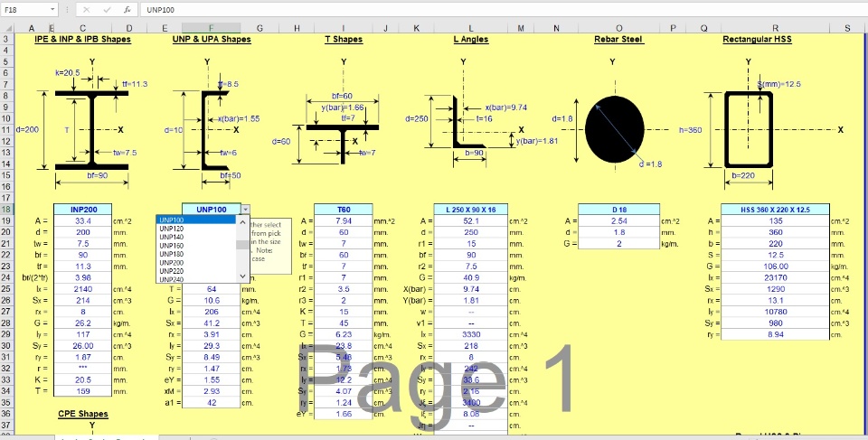The image size is (868, 440).
Task: Select UNP220 in the dropdown list
Action: 196,271
